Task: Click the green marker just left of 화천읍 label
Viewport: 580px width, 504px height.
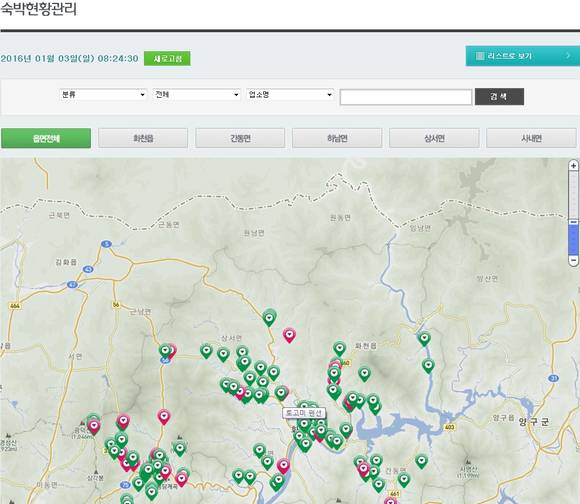Action: coord(340,349)
